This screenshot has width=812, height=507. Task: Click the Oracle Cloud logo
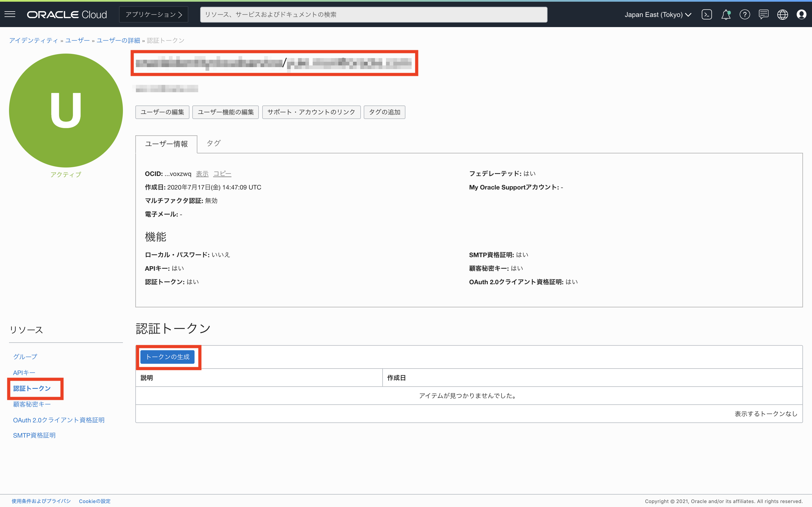click(67, 14)
